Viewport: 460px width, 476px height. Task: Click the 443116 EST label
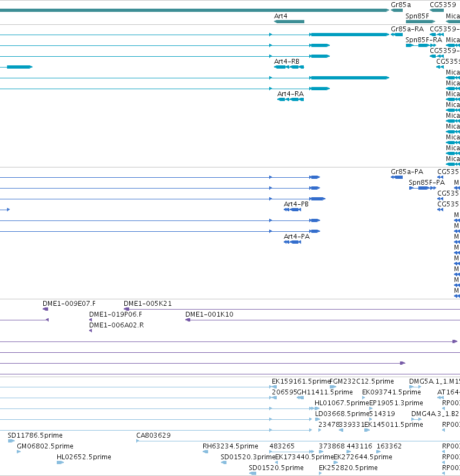point(359,446)
